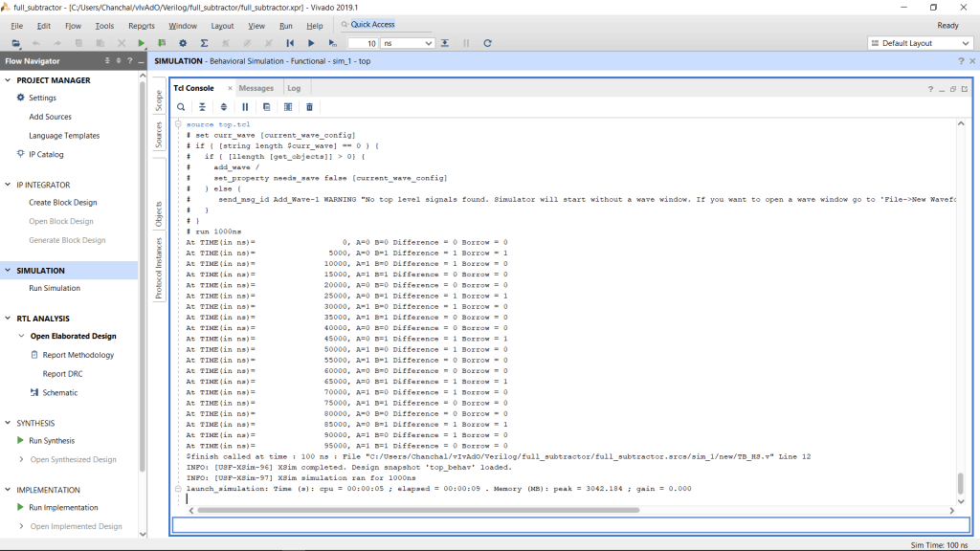The image size is (980, 551).
Task: Click Run Implementation
Action: 63,507
